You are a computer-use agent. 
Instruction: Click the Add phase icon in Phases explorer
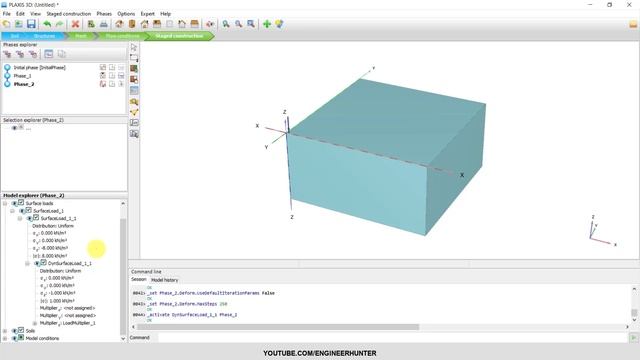pyautogui.click(x=7, y=54)
